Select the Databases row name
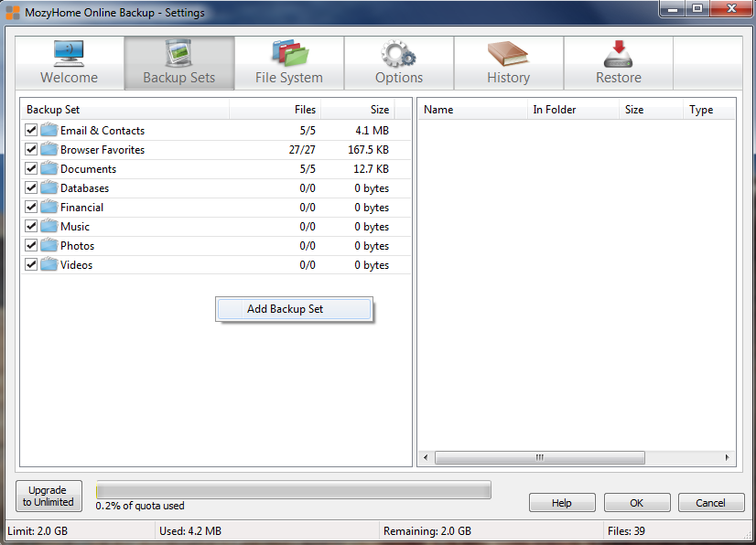The width and height of the screenshot is (756, 545). click(x=84, y=188)
